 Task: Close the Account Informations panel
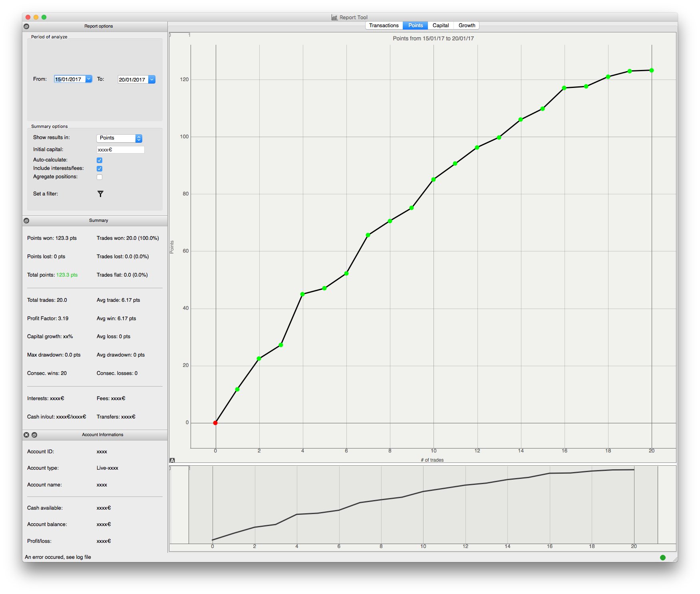[26, 435]
